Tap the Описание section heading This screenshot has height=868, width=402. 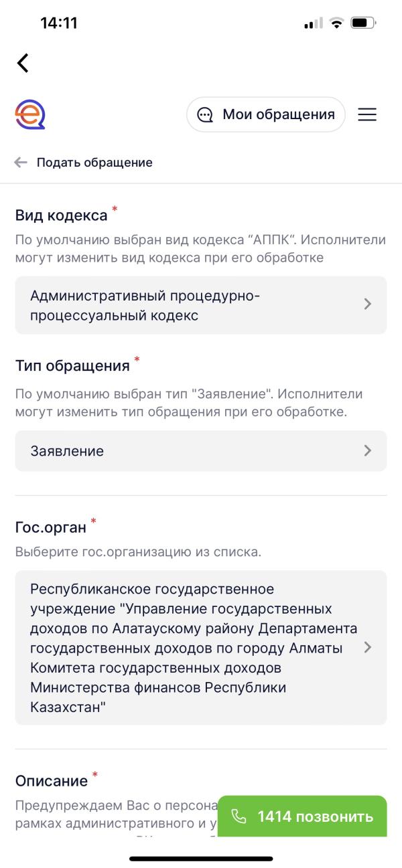tap(52, 781)
